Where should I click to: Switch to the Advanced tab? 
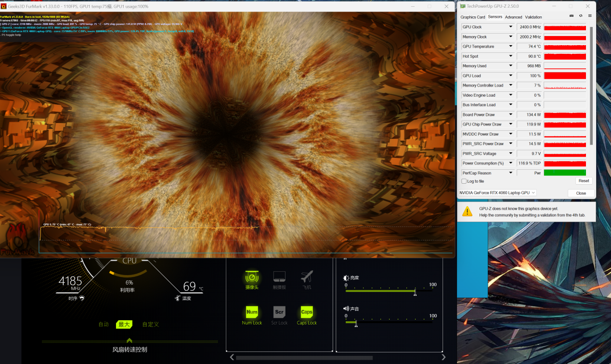point(513,17)
